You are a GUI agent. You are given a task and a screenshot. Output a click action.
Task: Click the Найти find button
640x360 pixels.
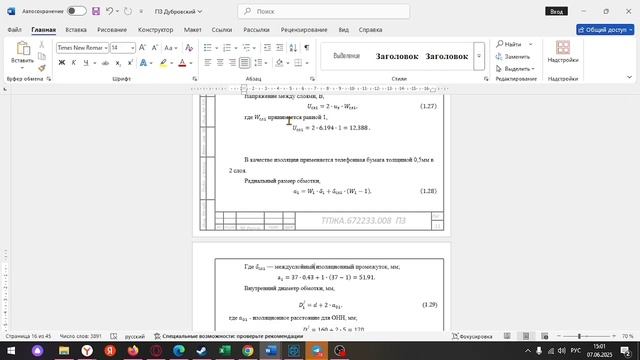[509, 44]
